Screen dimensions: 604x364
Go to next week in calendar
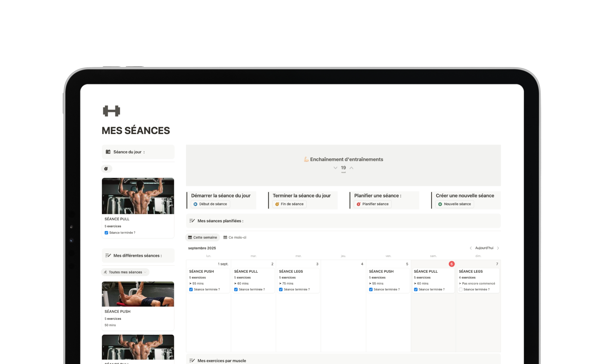[x=498, y=248]
